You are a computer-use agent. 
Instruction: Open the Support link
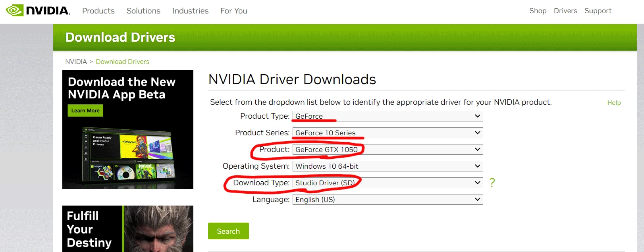click(598, 11)
